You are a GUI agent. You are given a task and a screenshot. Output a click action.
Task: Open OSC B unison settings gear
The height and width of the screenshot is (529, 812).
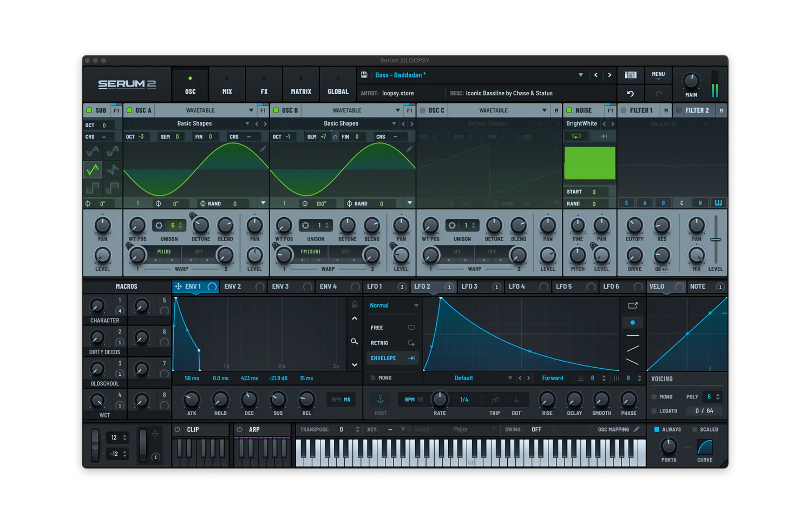tap(306, 225)
